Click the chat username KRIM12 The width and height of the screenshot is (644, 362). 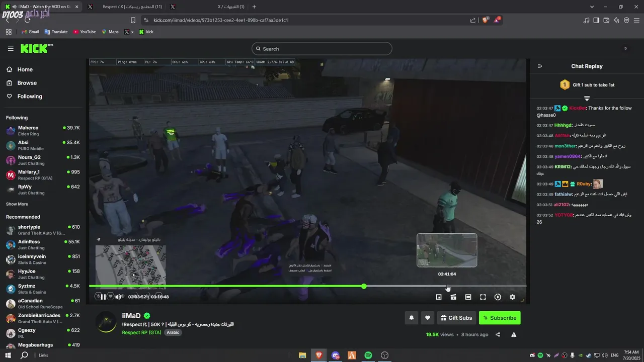tap(562, 167)
